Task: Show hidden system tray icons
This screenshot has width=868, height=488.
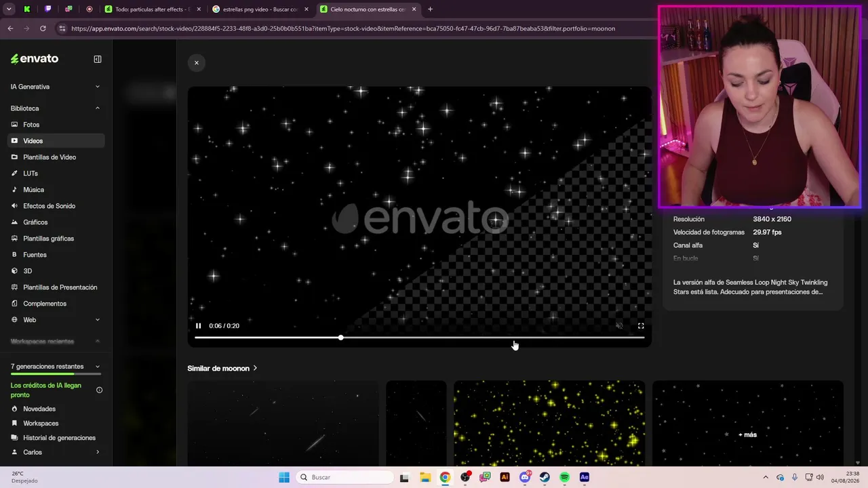Action: coord(766,477)
